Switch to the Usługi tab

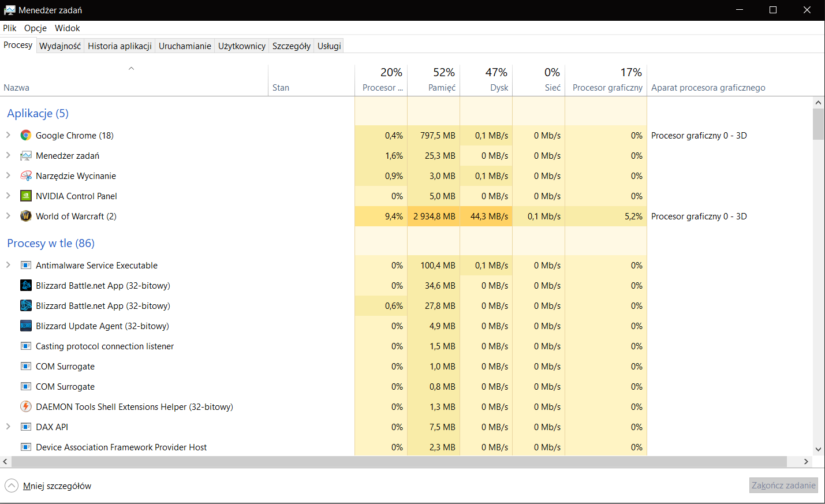pyautogui.click(x=329, y=46)
